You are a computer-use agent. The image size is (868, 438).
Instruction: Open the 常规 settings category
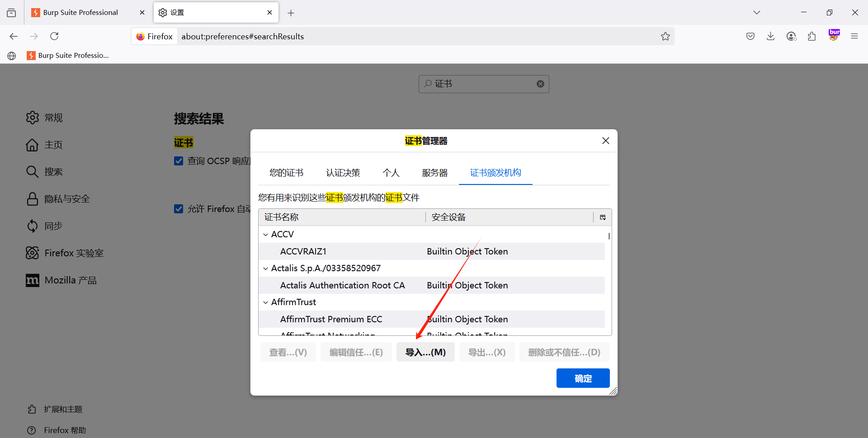click(44, 118)
